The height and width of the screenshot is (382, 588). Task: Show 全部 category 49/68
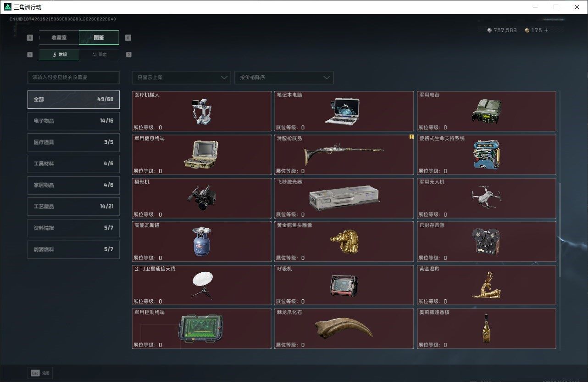tap(73, 99)
